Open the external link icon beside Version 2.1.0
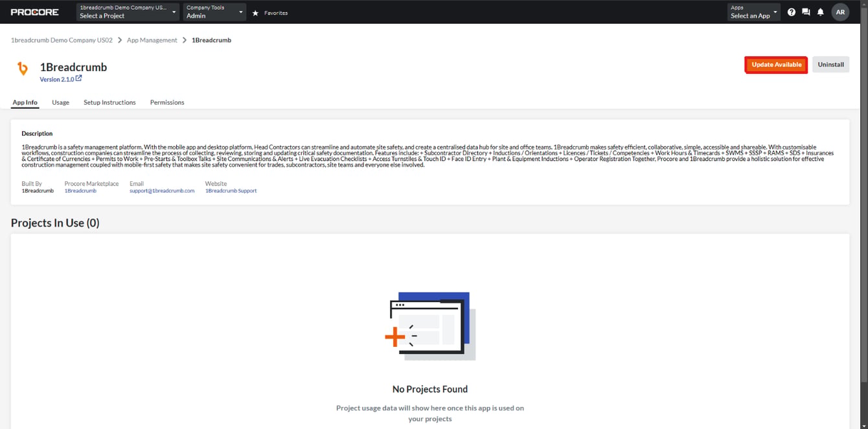Screen dimensions: 868x429 click(79, 78)
